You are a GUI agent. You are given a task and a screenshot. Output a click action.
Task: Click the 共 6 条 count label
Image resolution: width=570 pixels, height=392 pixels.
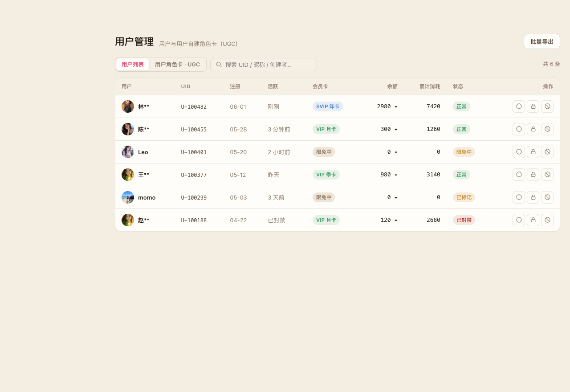point(551,64)
